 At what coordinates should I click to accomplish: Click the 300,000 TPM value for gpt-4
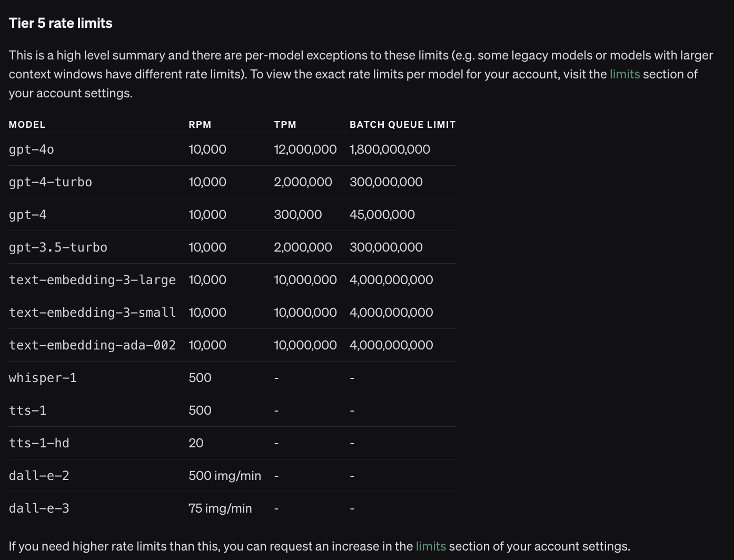pyautogui.click(x=298, y=215)
